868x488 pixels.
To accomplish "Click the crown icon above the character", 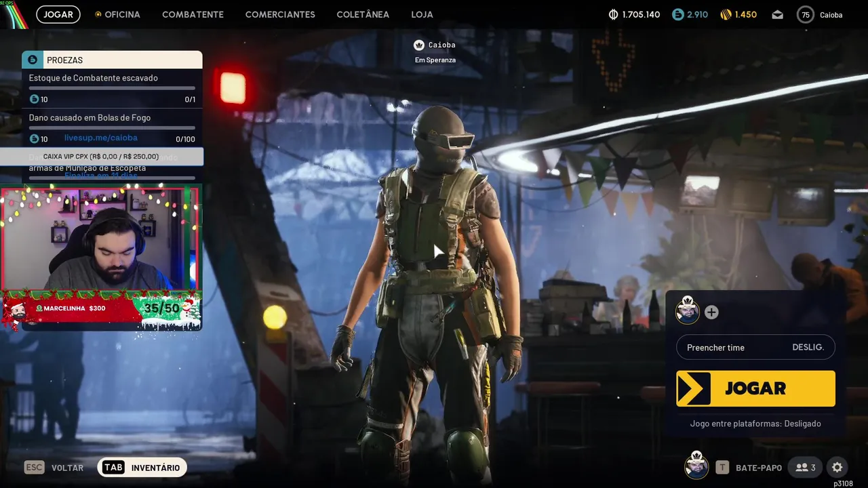I will click(419, 45).
